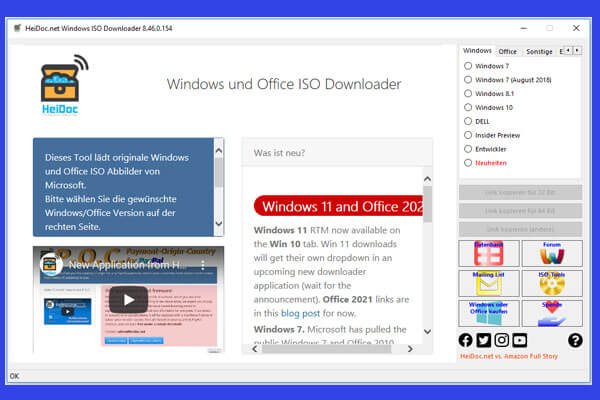Open the ISO Tools disc button
This screenshot has height=400, width=600.
click(552, 283)
